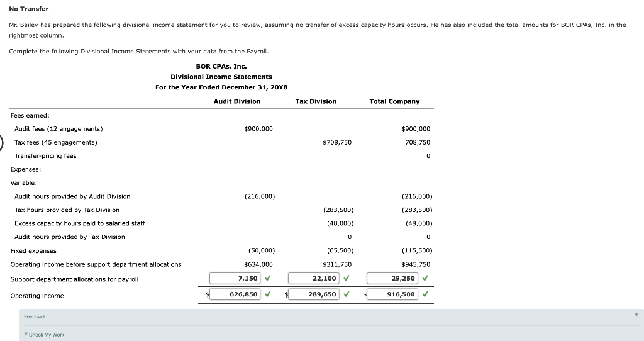The image size is (644, 341).
Task: Click the 'Divisional Income Statements' subtitle
Action: pos(221,77)
